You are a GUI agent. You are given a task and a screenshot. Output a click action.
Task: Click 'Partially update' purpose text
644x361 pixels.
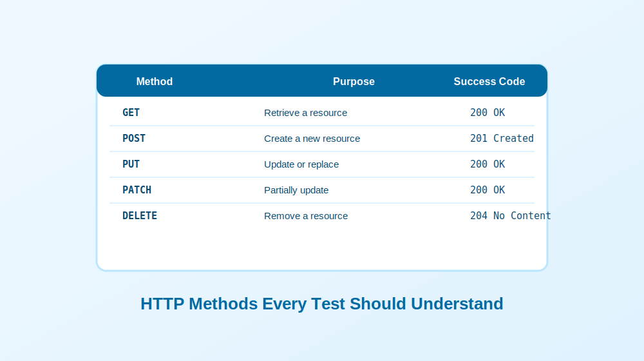[x=296, y=190]
